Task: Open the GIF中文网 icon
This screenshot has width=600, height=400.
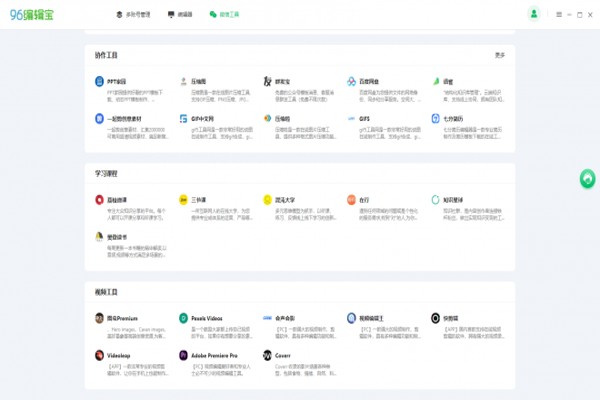Action: [x=183, y=119]
